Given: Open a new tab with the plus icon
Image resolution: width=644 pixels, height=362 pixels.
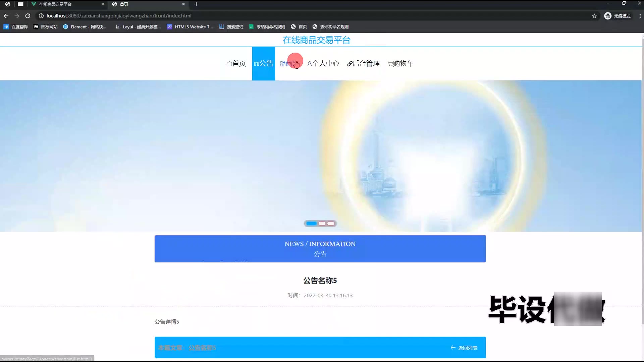Looking at the screenshot, I should [x=196, y=4].
